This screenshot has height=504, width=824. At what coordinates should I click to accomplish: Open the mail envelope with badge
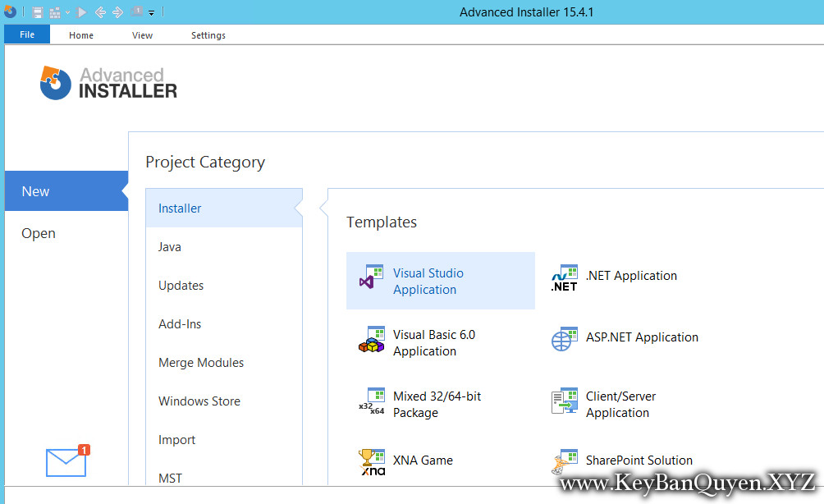coord(68,460)
